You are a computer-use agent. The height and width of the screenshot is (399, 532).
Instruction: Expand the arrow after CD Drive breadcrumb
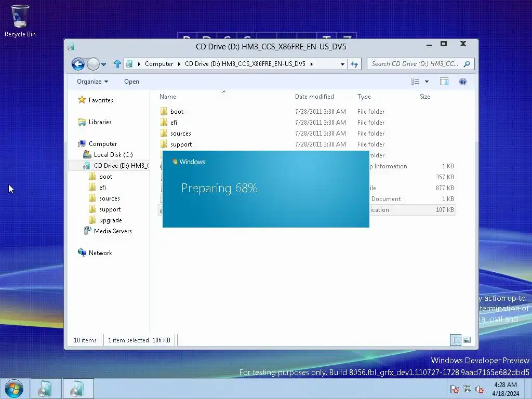(x=312, y=64)
